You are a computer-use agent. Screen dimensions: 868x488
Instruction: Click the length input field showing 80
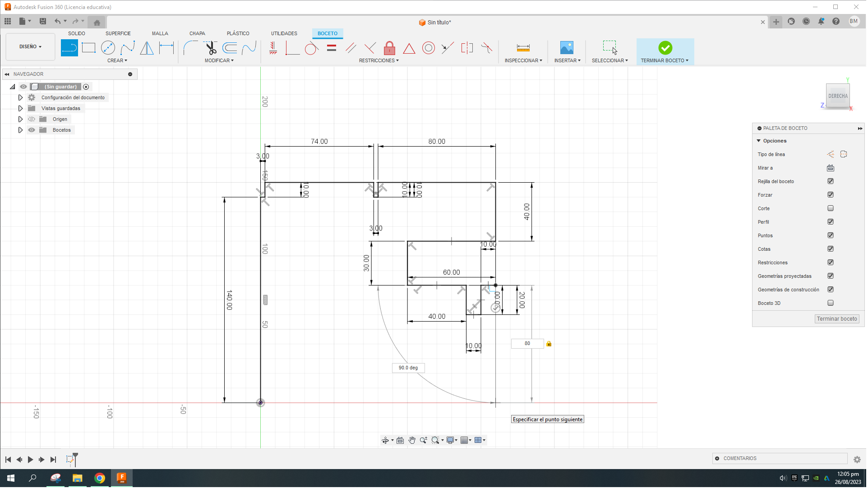[527, 344]
